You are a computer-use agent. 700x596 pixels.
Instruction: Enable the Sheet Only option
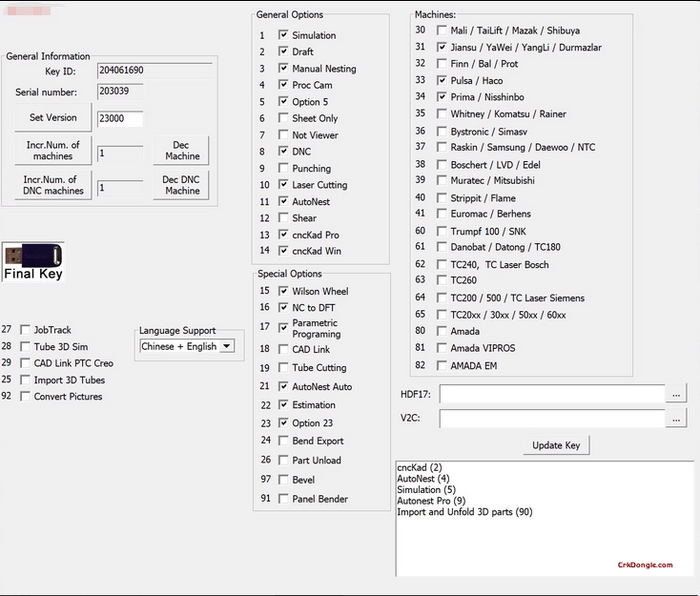(x=283, y=118)
